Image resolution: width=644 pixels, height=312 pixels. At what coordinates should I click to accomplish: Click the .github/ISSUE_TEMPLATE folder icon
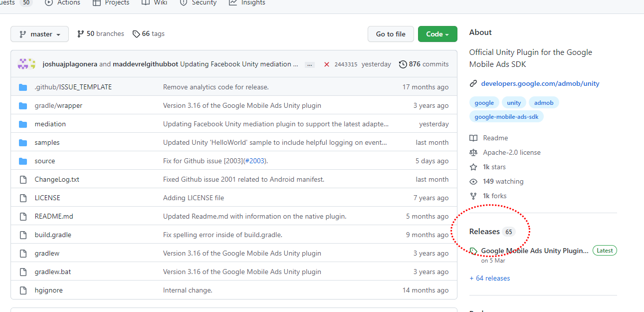[x=23, y=87]
